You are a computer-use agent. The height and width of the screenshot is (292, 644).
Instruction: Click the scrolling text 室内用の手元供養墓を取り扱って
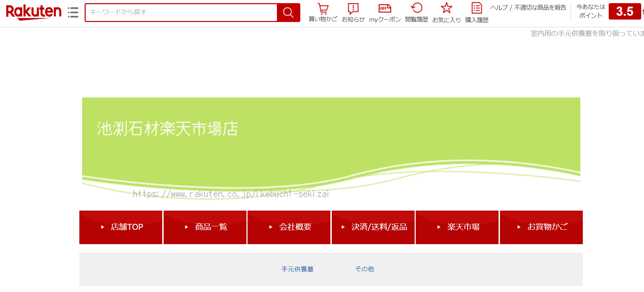coord(587,33)
